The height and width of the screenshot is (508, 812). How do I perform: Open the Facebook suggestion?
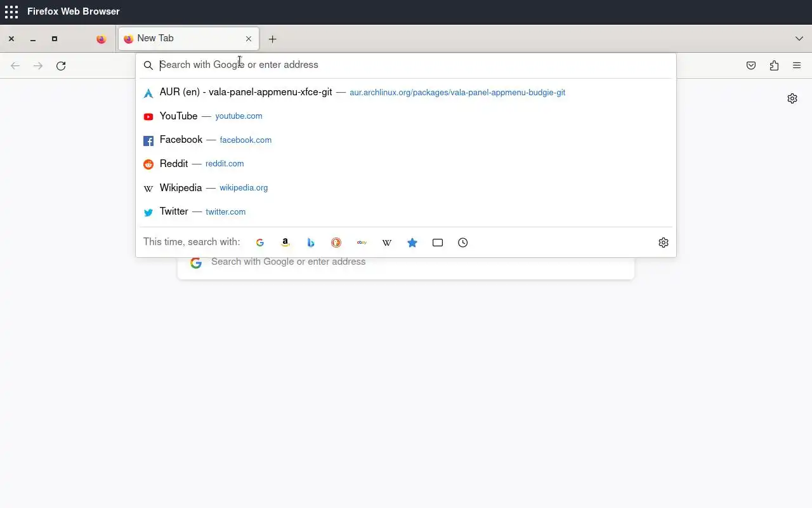[406, 140]
